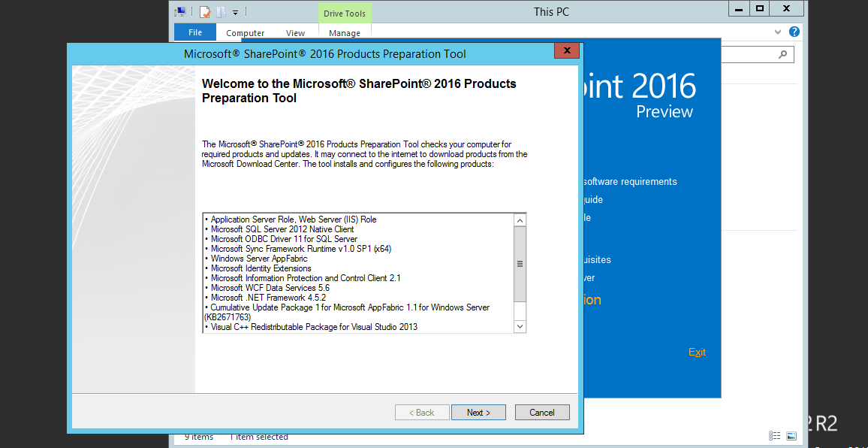
Task: Click Cancel in the Preparation Tool
Action: point(542,413)
